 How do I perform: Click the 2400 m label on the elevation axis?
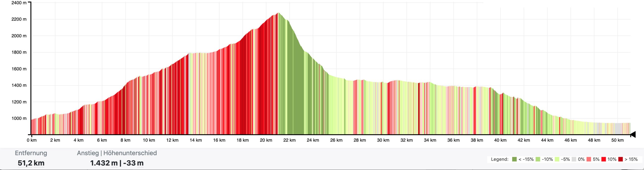point(19,3)
